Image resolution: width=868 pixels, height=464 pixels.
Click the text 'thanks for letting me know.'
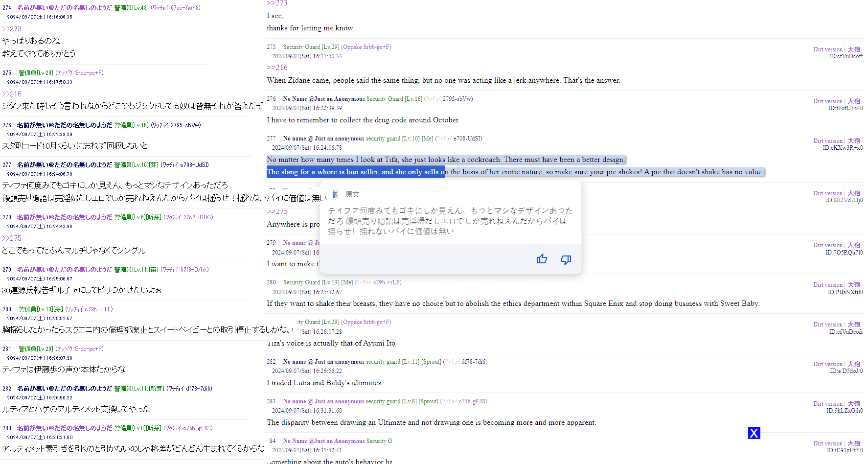311,28
